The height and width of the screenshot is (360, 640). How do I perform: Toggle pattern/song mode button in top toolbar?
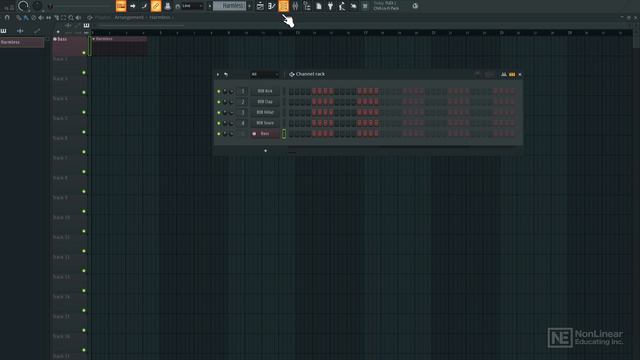coord(121,6)
